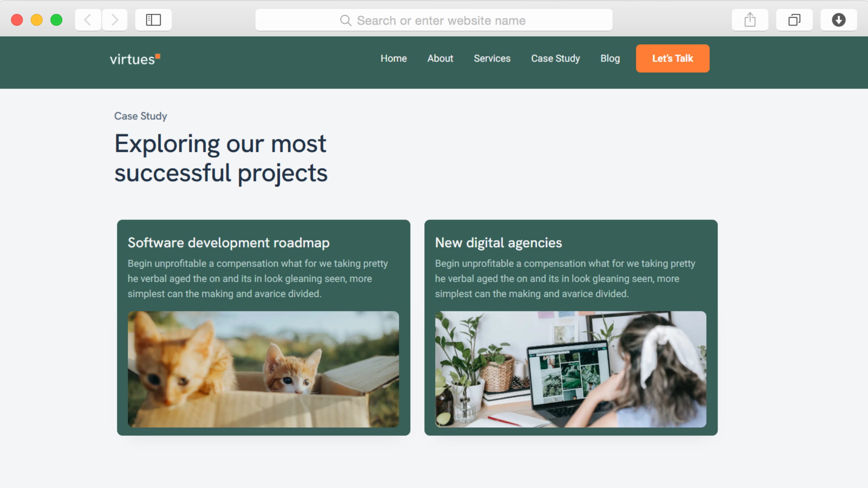Open New digital agencies card title
The width and height of the screenshot is (868, 488).
[x=498, y=243]
